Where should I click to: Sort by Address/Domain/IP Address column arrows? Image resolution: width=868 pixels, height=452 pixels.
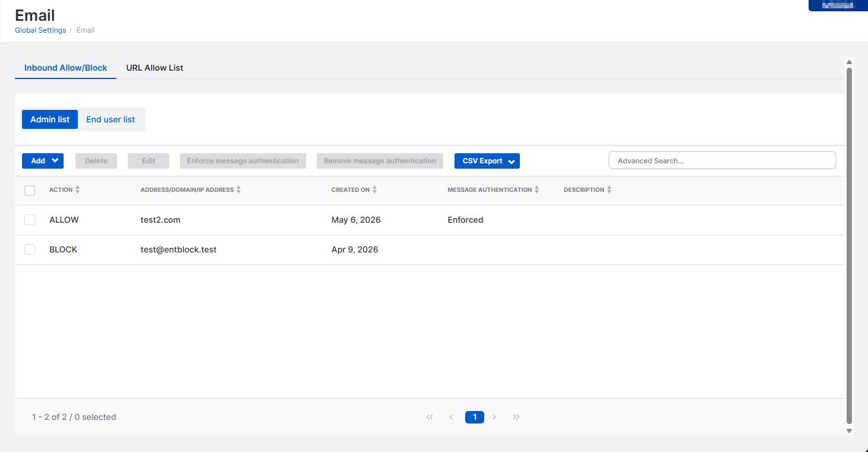(238, 190)
